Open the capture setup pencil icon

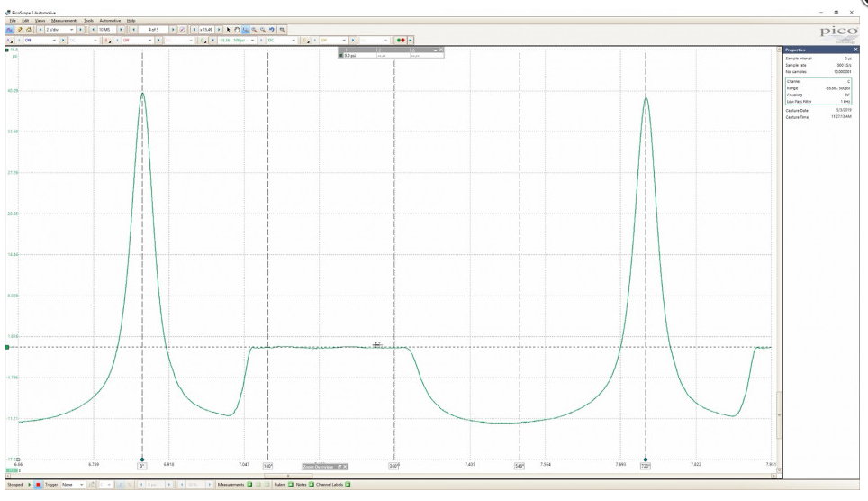pyautogui.click(x=20, y=30)
